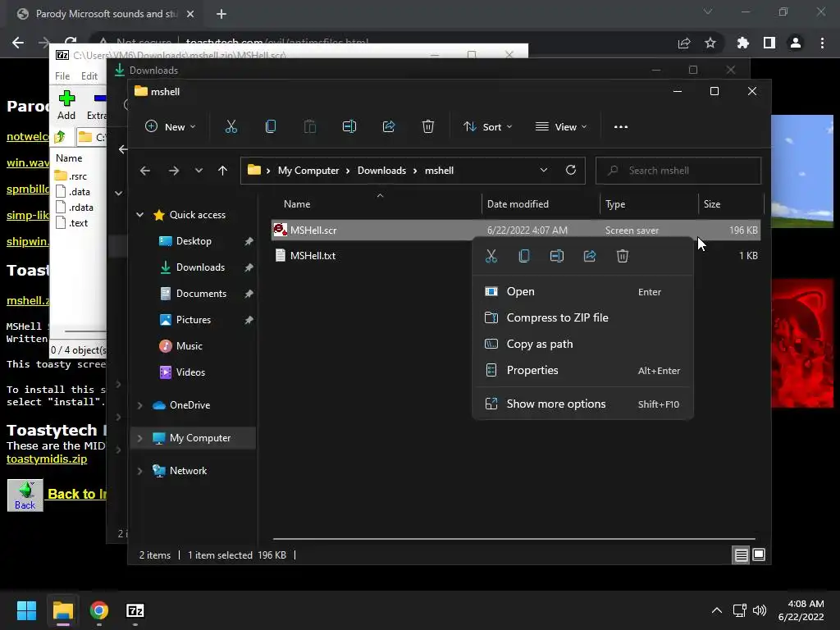Select Properties in context menu

(583, 370)
